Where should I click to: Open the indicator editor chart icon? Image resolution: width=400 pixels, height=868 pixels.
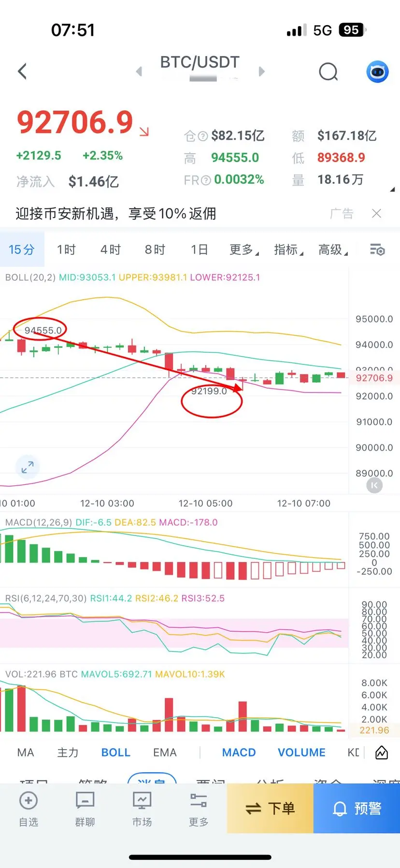[382, 752]
